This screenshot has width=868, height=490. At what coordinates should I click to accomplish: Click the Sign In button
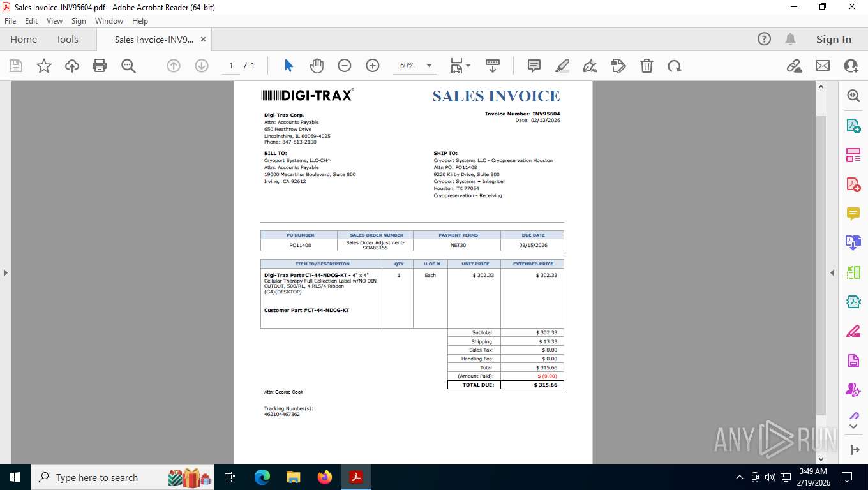point(834,39)
